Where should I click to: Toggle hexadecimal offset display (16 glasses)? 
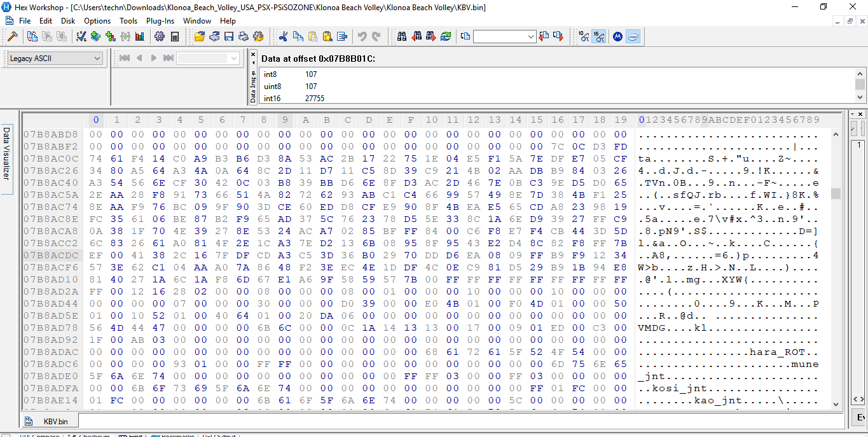click(598, 36)
